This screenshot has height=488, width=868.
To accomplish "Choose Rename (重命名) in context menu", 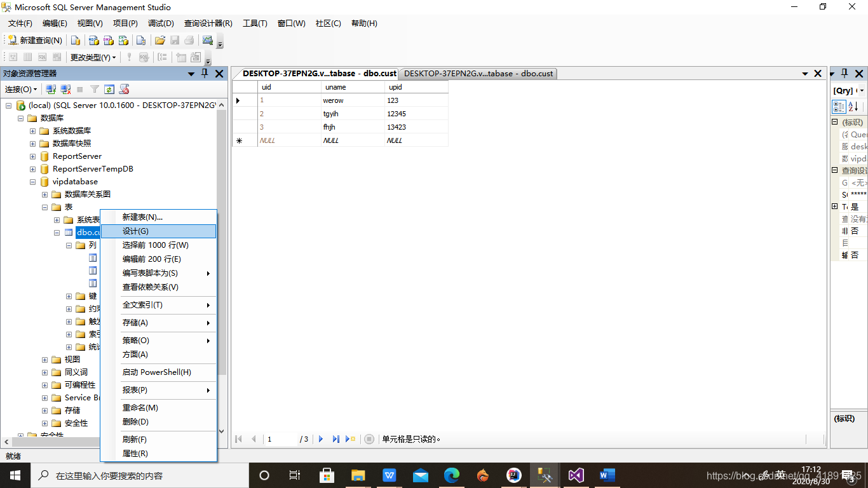I will coord(158,408).
